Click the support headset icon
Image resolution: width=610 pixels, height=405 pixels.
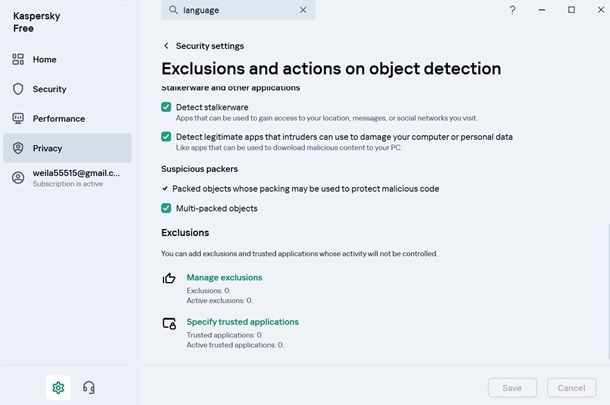[89, 387]
